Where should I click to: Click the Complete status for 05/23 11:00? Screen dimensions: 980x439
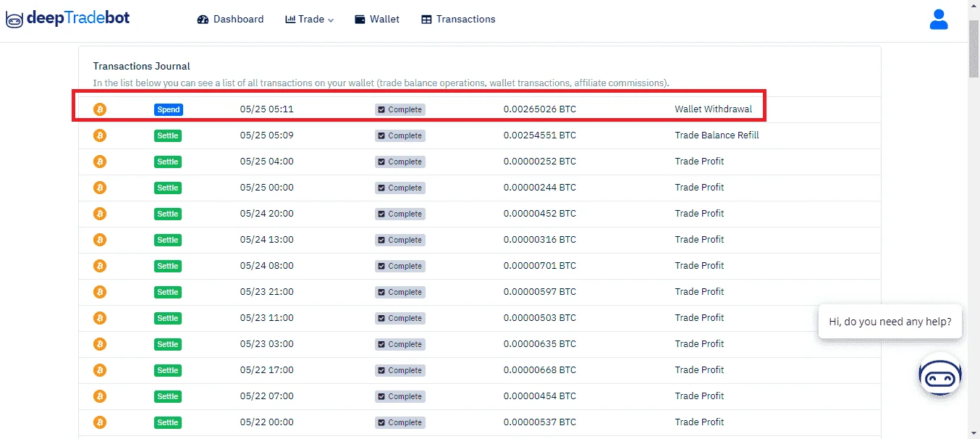pos(400,319)
